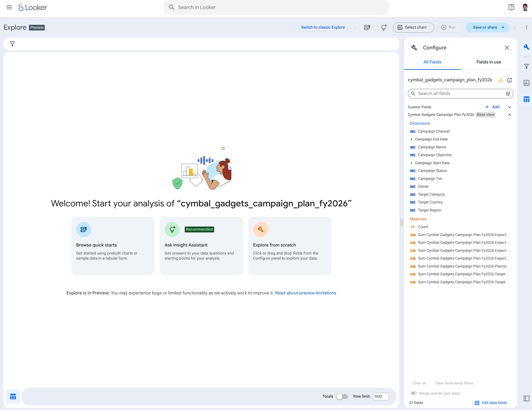Screen dimensions: 532x410
Task: Expand the Campaign End Date dimension
Action: point(412,139)
